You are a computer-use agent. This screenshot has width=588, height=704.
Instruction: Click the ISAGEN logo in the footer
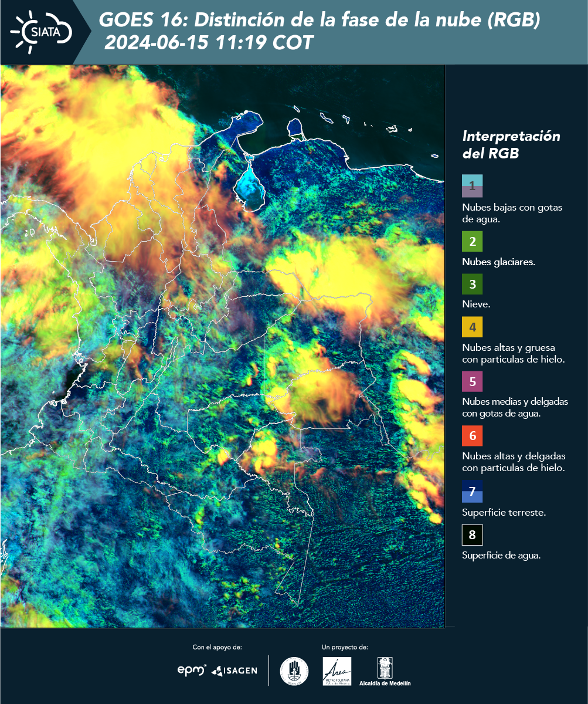(234, 670)
